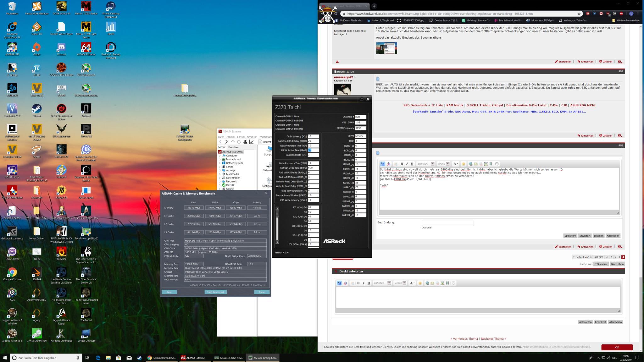Screen dimensions: 644x362
Task: Click AIDA64 up navigation arrow
Action: coord(233,142)
